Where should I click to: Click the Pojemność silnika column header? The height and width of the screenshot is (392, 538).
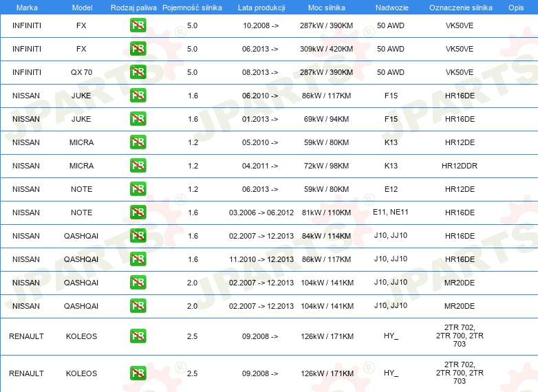192,8
